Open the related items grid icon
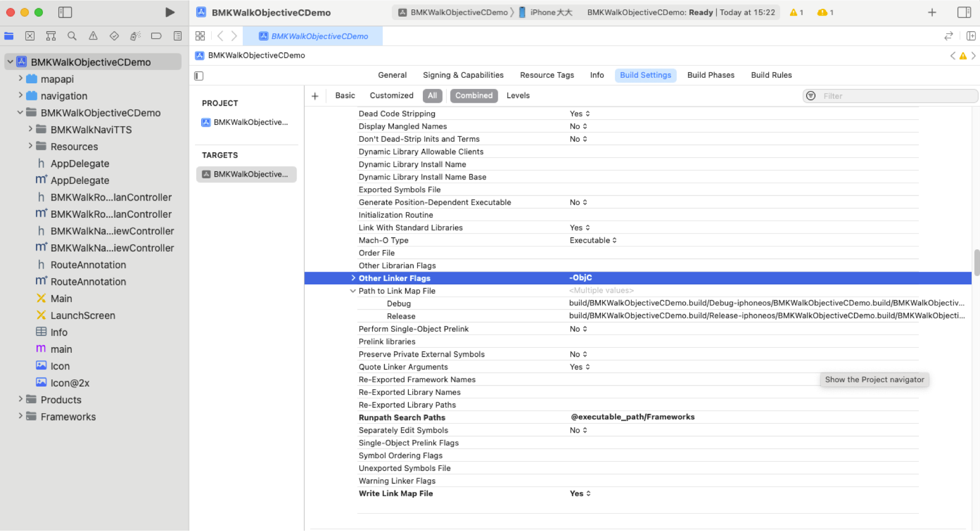 pyautogui.click(x=200, y=36)
